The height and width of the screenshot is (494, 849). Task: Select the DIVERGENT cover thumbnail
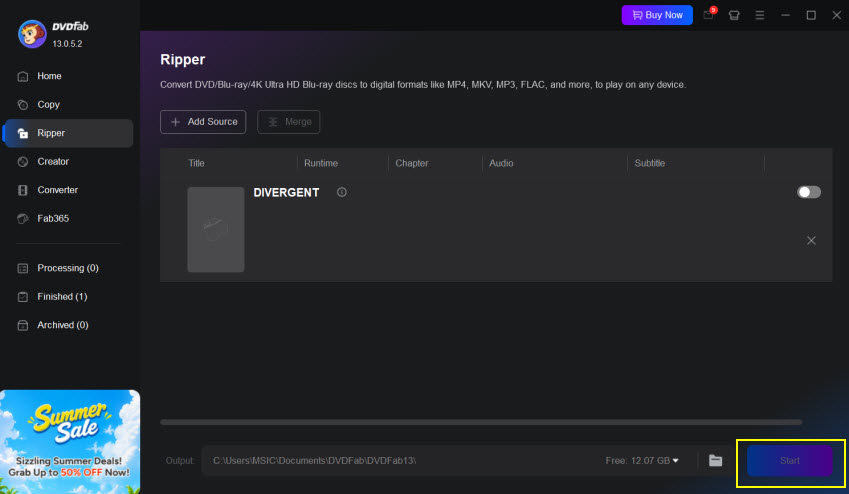point(215,230)
